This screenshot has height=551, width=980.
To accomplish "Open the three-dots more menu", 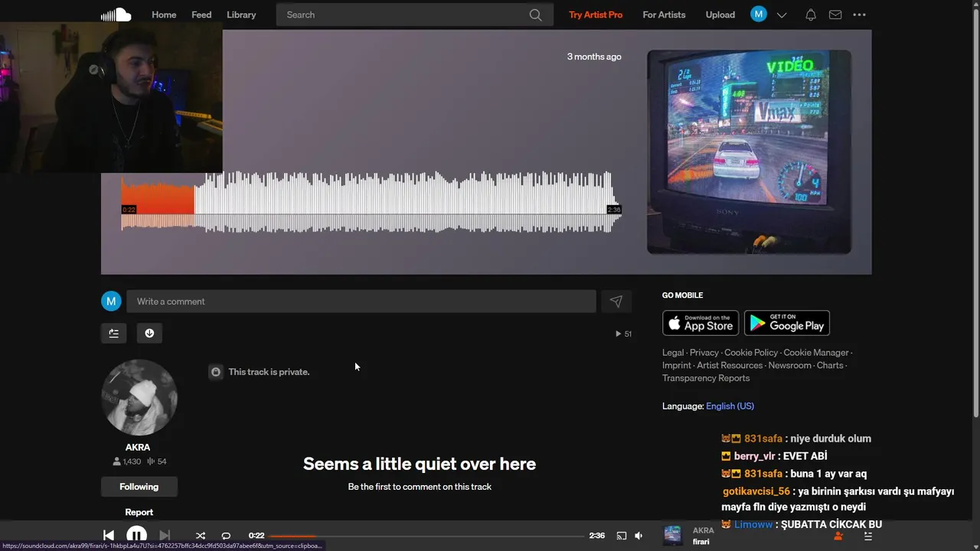I will [859, 15].
